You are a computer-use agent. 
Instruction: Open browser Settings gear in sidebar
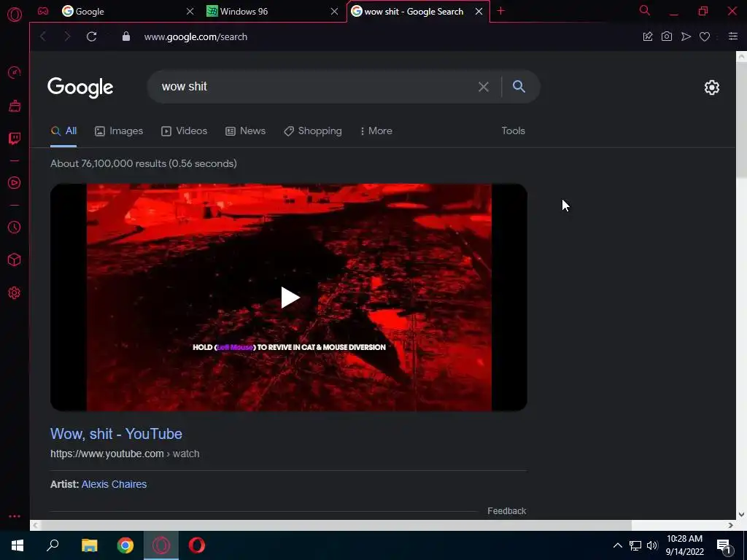pyautogui.click(x=15, y=293)
